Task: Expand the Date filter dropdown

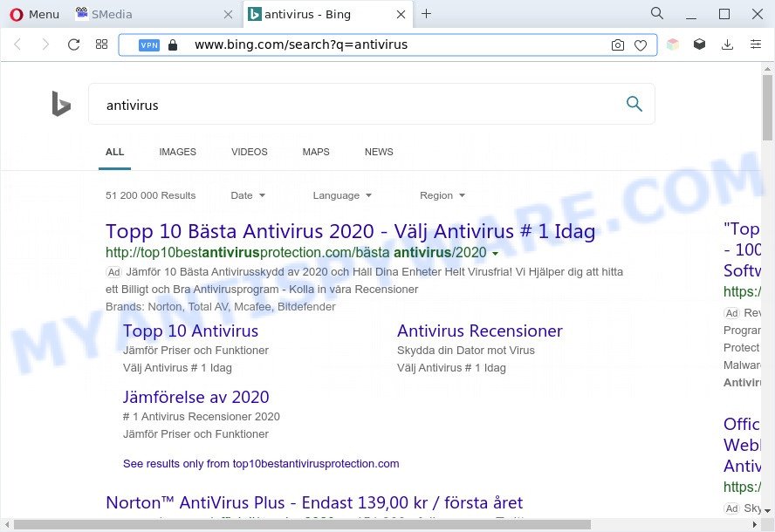Action: (248, 195)
